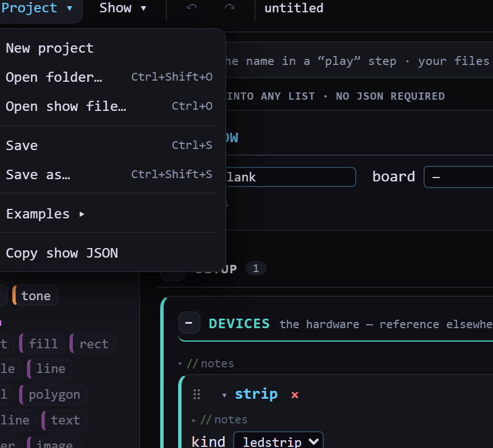Click the DEVICES section heading
Screen dimensions: 493x448
pyautogui.click(x=239, y=324)
